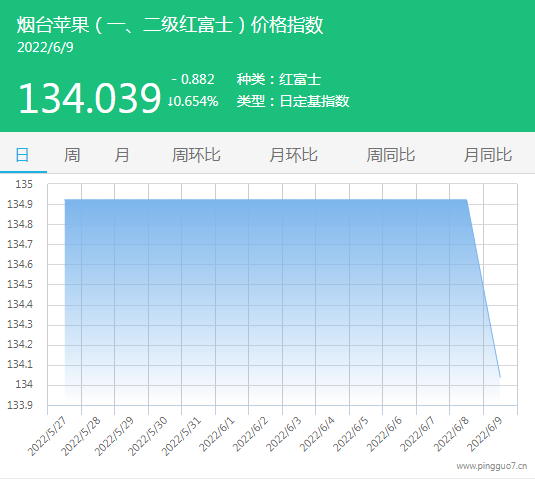
Task: Open the 月 monthly tab
Action: click(x=122, y=155)
